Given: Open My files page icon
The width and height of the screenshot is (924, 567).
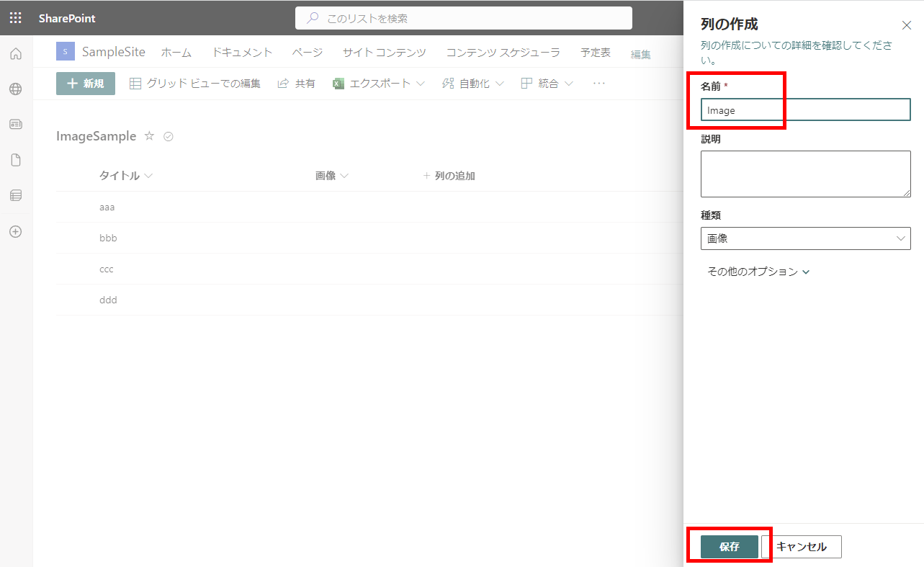Looking at the screenshot, I should tap(16, 160).
